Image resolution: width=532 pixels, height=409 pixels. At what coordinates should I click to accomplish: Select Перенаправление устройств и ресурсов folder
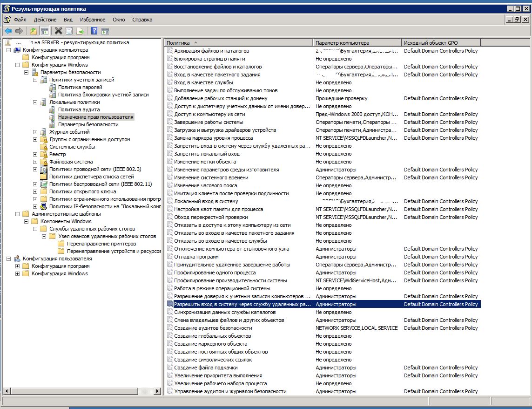(114, 251)
